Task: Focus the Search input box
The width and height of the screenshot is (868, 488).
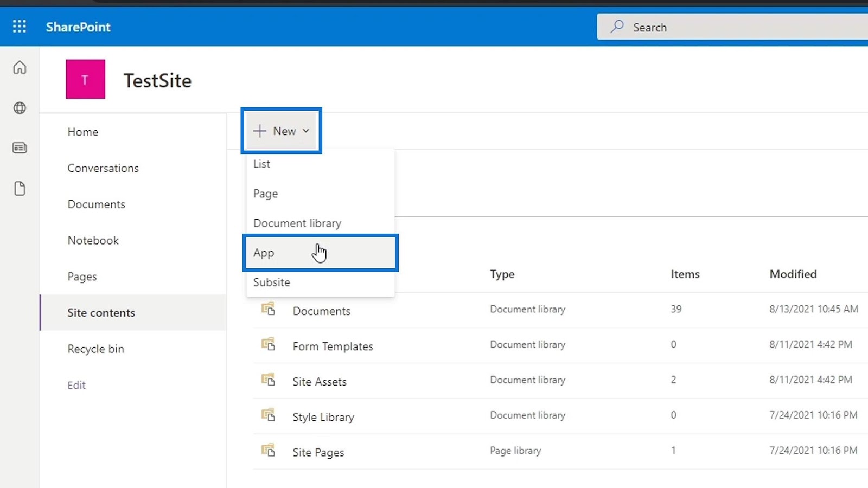Action: (732, 27)
